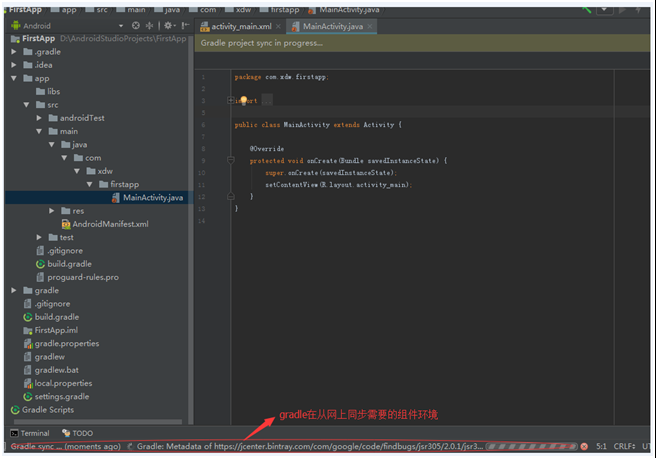Select gradlew.bat file
This screenshot has height=458, width=656.
[x=51, y=370]
